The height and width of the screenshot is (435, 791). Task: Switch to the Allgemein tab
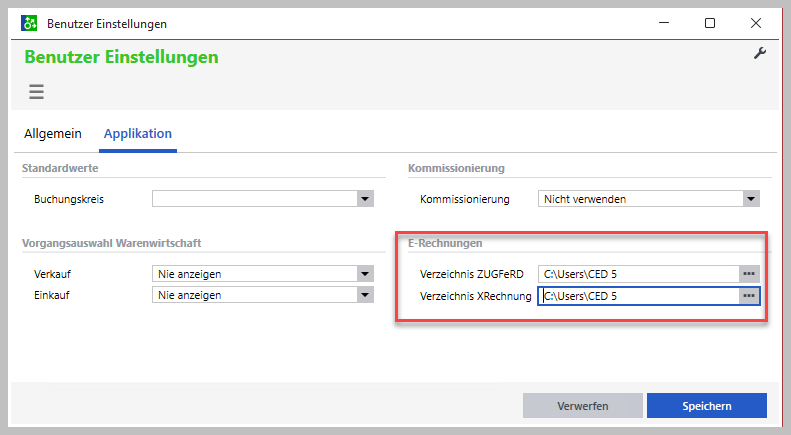(53, 134)
